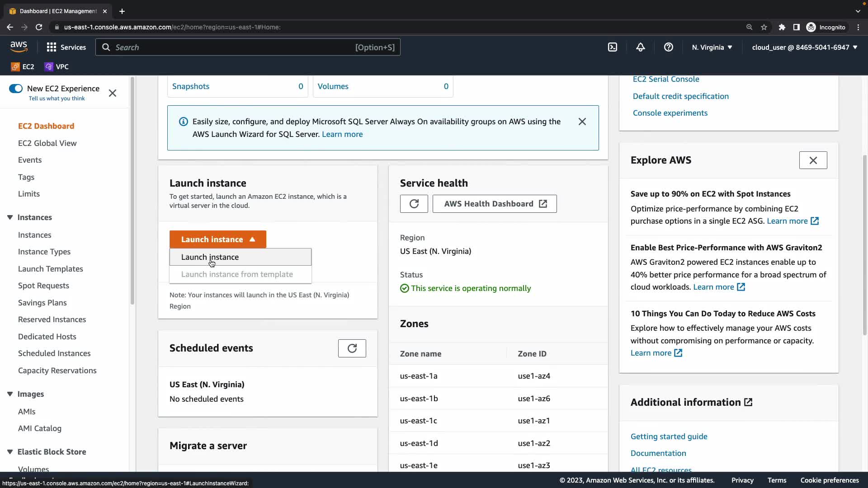Click the VPC shortcut in favorites bar
The width and height of the screenshot is (868, 488).
coord(57,67)
